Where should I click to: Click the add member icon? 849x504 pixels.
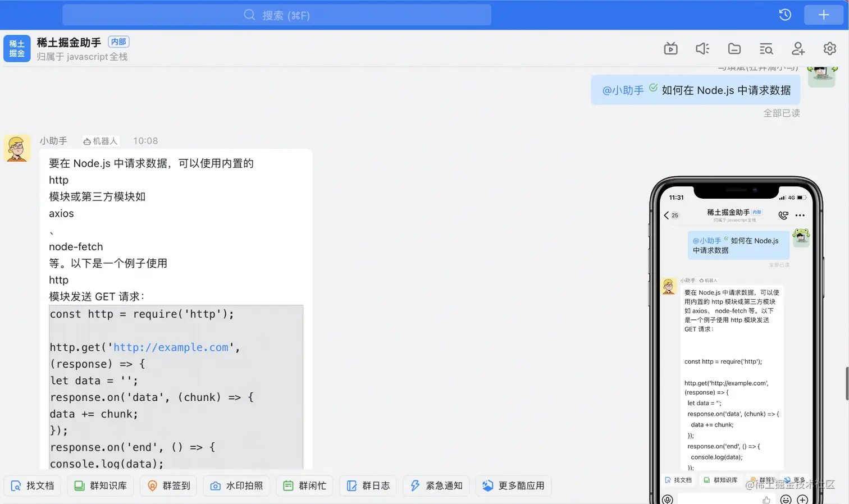(x=798, y=49)
